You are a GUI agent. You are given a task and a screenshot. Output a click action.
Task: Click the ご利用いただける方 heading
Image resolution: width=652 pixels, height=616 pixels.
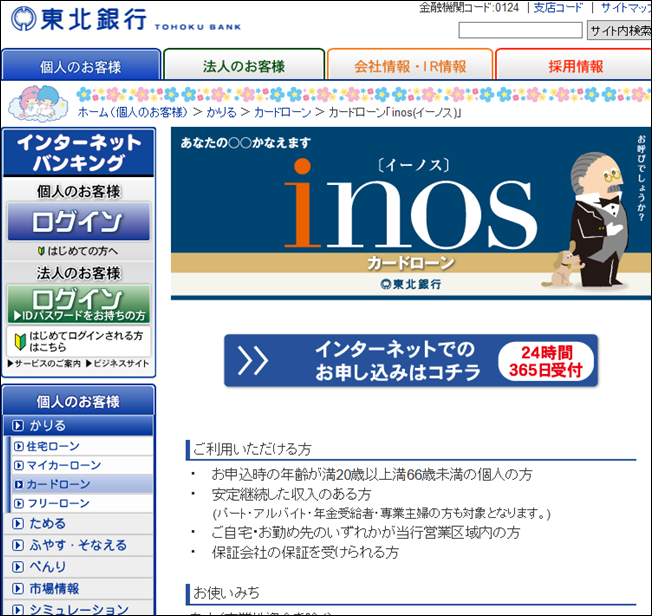[252, 449]
